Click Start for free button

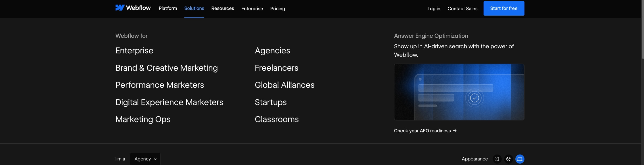coord(504,8)
